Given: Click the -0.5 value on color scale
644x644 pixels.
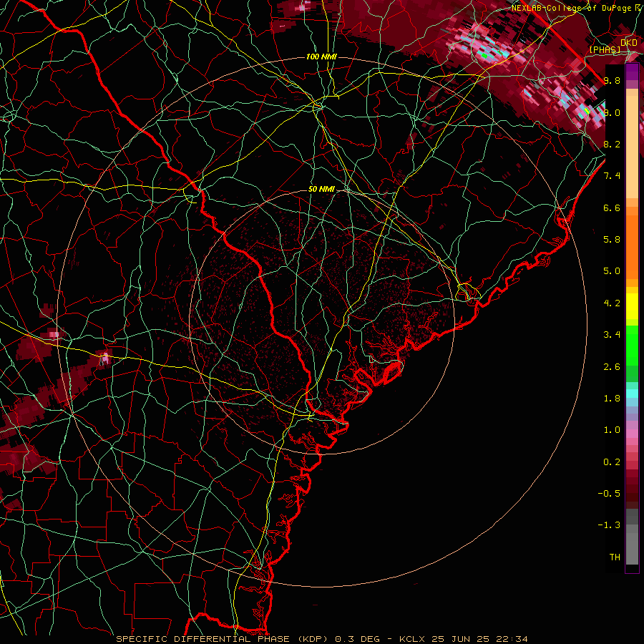Looking at the screenshot, I should (609, 494).
